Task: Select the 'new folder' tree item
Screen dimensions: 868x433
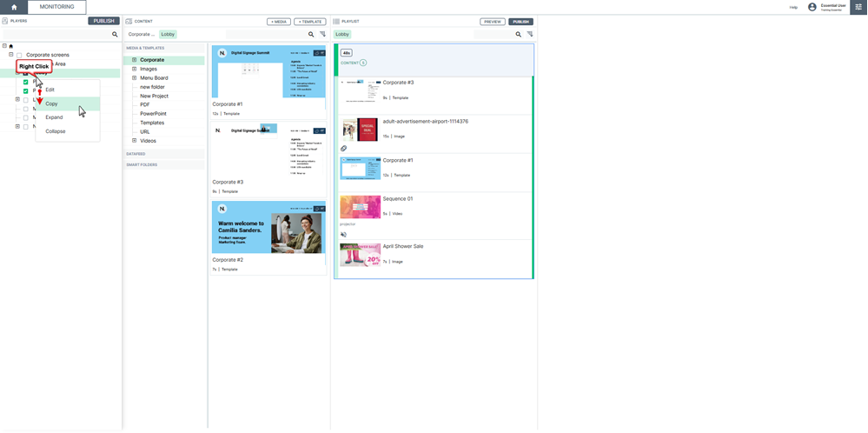Action: pyautogui.click(x=152, y=87)
